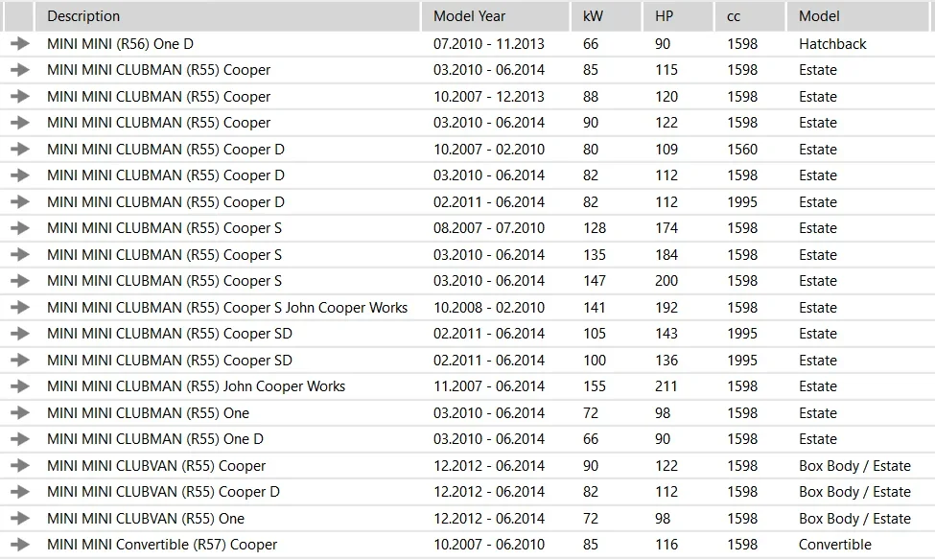Screen dimensions: 935x560
Task: Click the arrow for the Clubman Cooper D 02.2011 row
Action: [x=20, y=201]
